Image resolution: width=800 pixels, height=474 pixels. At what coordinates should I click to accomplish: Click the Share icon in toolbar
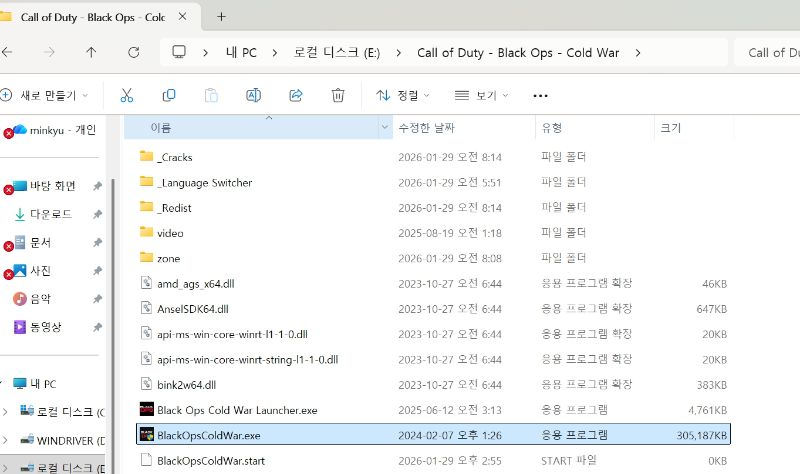[296, 95]
